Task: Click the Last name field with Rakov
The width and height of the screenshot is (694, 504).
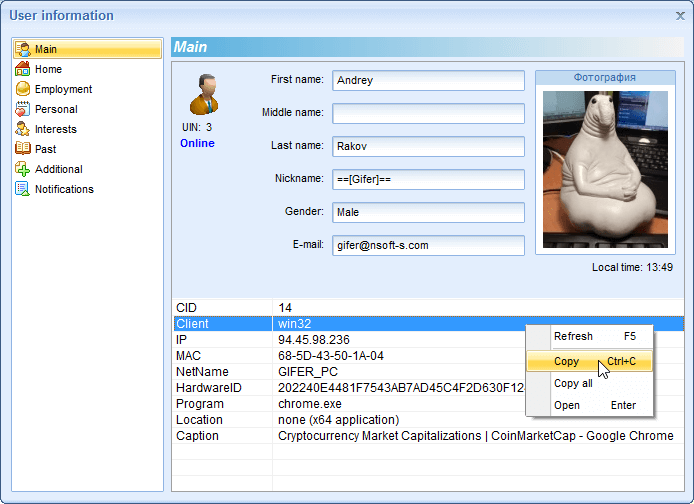Action: 428,146
